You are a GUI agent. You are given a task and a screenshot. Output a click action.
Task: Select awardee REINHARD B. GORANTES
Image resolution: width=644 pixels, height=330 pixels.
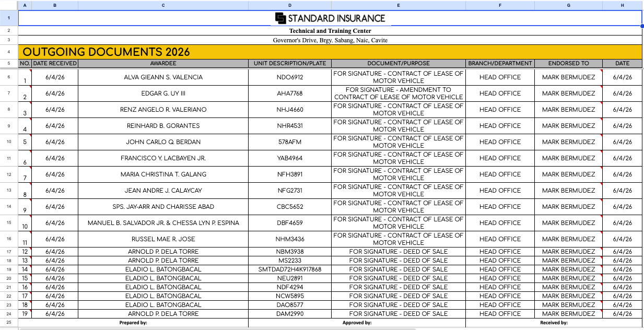(163, 126)
